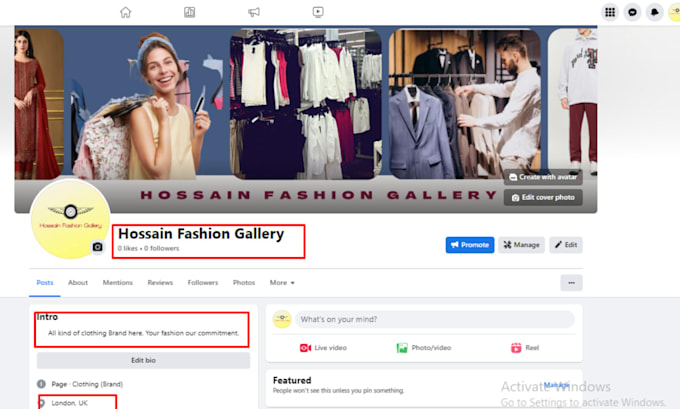Open the Mentions tab
This screenshot has width=680, height=409.
pyautogui.click(x=118, y=283)
